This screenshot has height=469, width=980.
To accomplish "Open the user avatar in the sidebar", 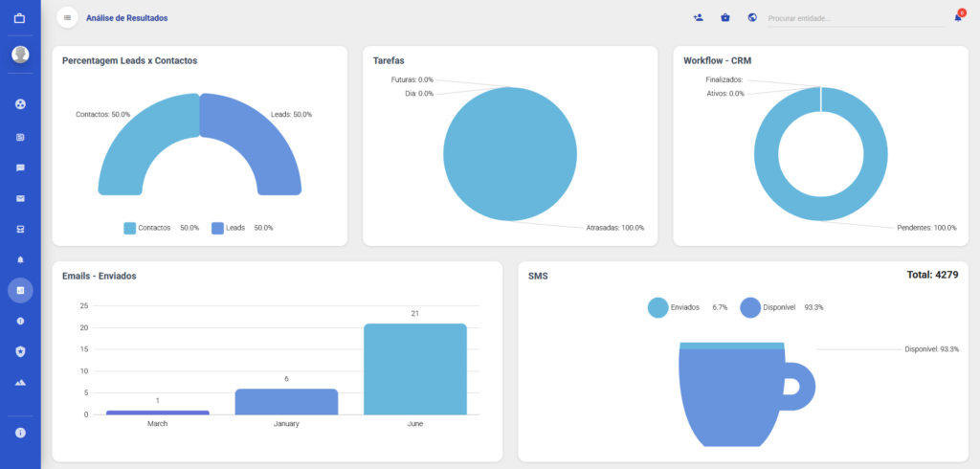I will pos(20,55).
